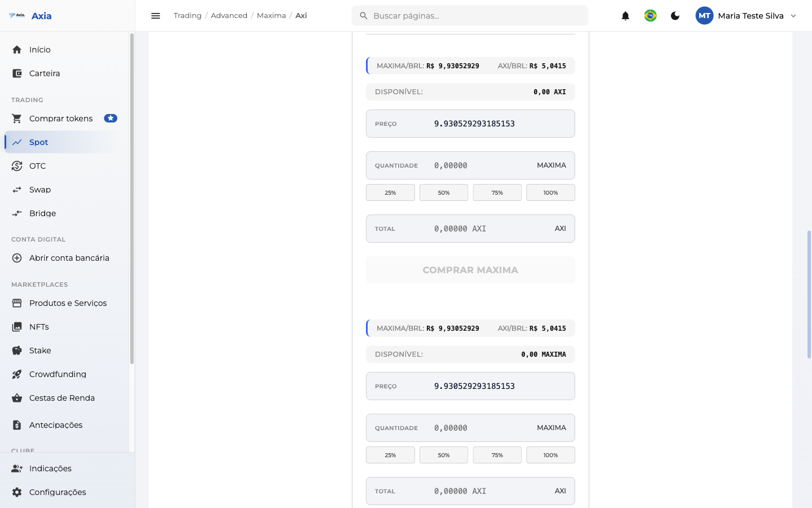Screen dimensions: 812x508
Task: Select 75% in the sell form
Action: click(x=497, y=455)
